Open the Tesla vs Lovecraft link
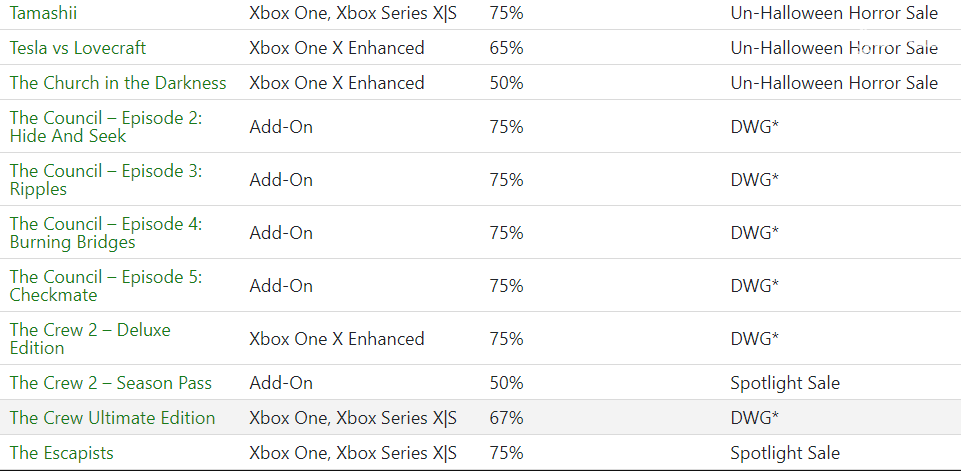The height and width of the screenshot is (473, 961). (x=78, y=48)
